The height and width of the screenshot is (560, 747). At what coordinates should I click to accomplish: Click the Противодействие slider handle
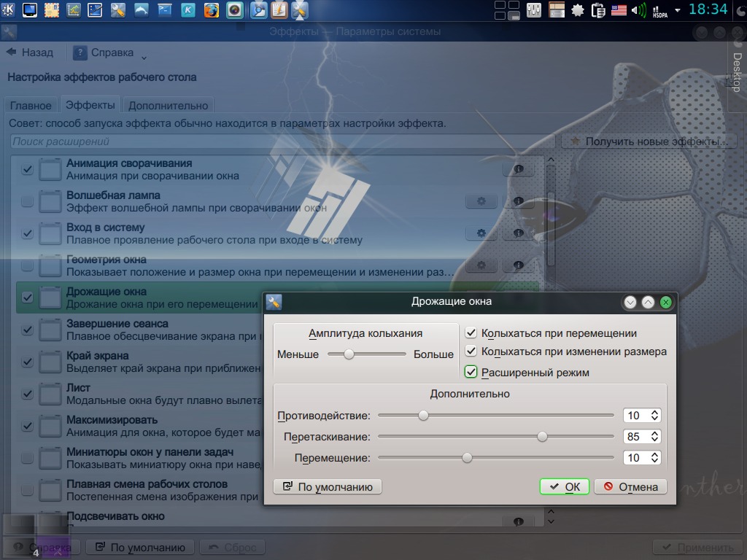pyautogui.click(x=423, y=415)
